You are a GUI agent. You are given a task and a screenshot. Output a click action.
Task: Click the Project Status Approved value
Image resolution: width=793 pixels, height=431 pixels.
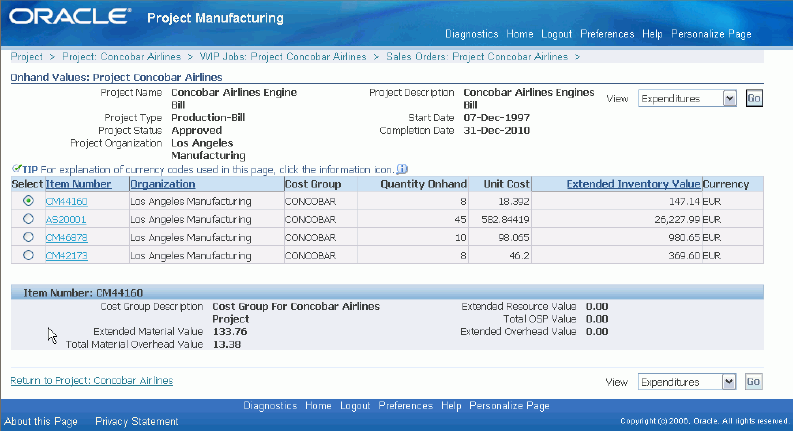pyautogui.click(x=196, y=131)
